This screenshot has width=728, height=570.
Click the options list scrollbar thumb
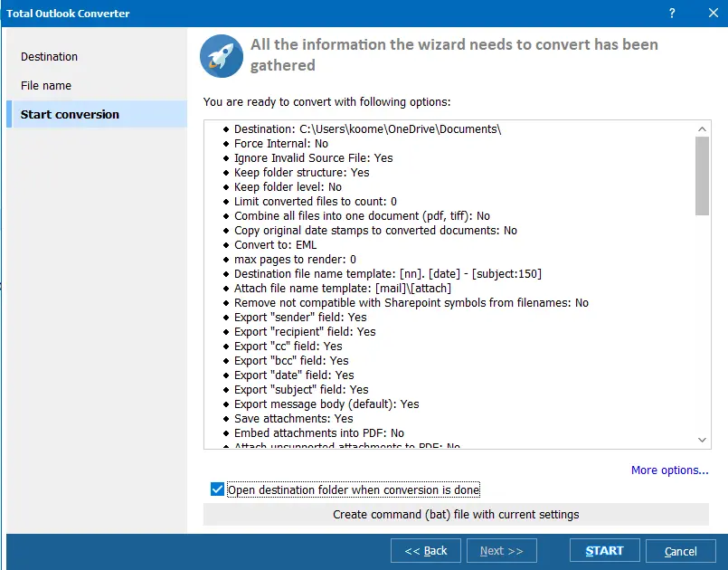(702, 176)
